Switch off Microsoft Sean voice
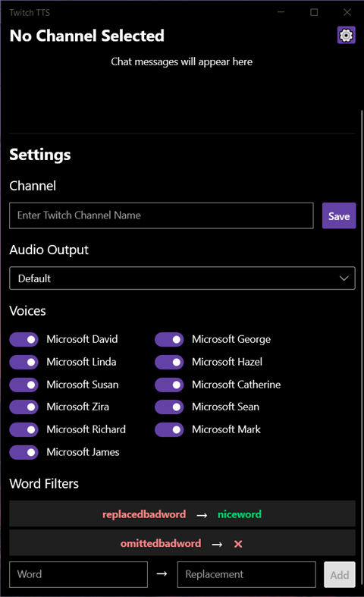This screenshot has height=597, width=364. 169,407
